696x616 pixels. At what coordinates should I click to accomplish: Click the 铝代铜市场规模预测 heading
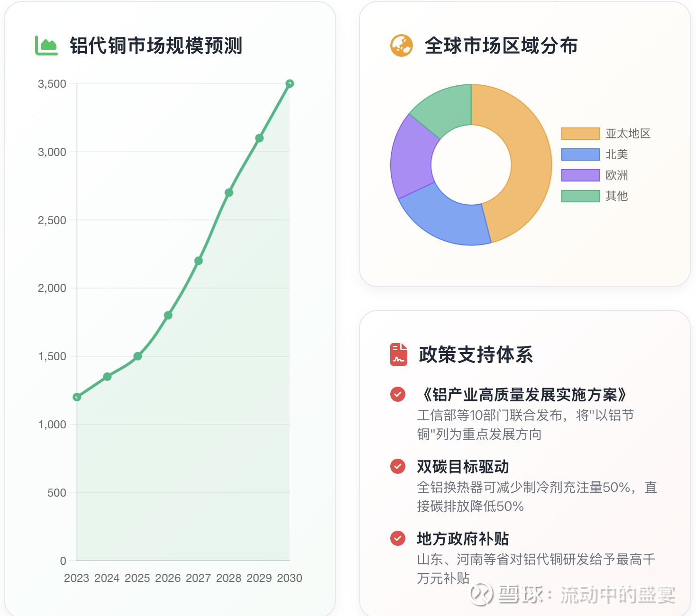coord(156,46)
